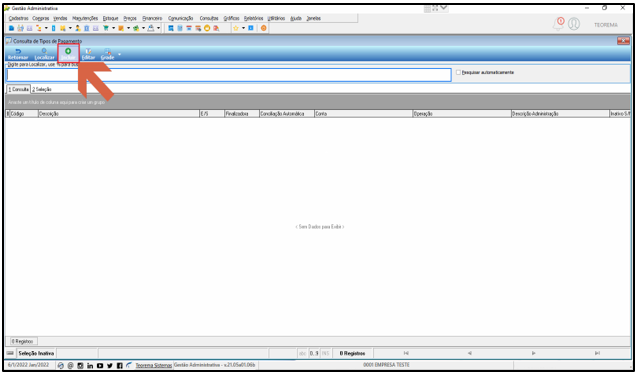Open the Consultas menu
This screenshot has height=375, width=639.
coord(209,18)
